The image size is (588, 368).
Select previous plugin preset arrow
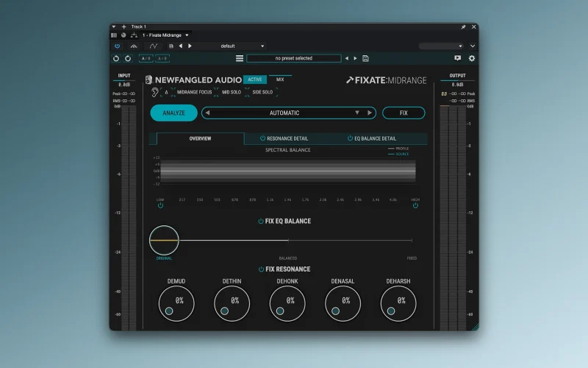346,58
